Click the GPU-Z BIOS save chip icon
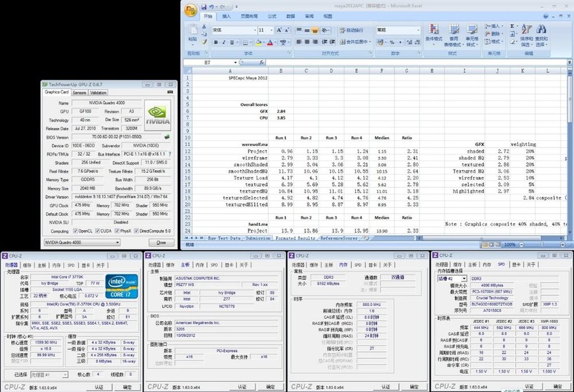 point(167,137)
